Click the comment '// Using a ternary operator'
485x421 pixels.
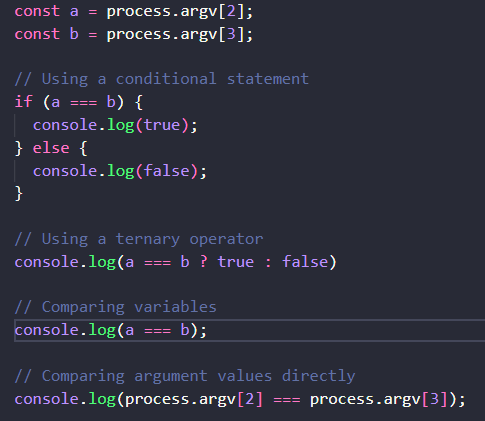coord(139,239)
